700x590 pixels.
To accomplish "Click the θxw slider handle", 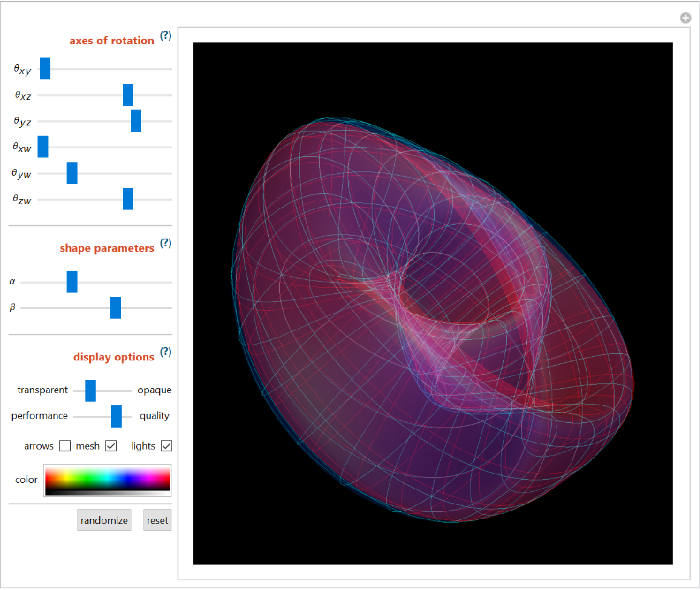I will (43, 147).
